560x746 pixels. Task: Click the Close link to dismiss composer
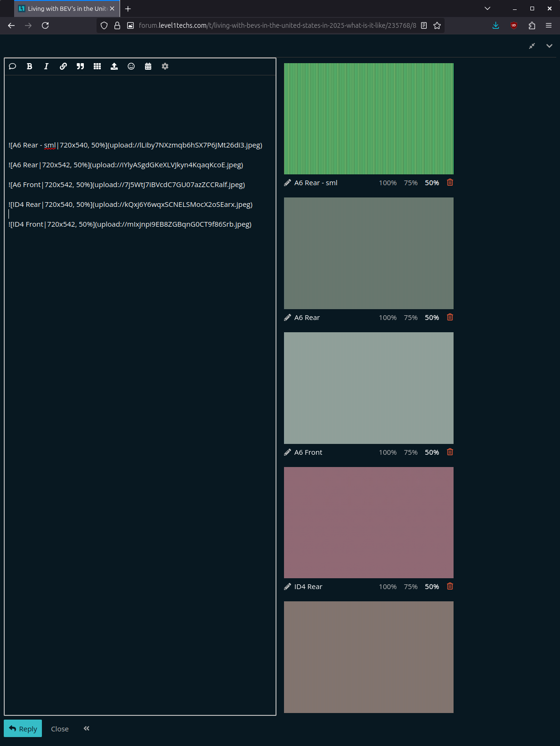pyautogui.click(x=60, y=729)
